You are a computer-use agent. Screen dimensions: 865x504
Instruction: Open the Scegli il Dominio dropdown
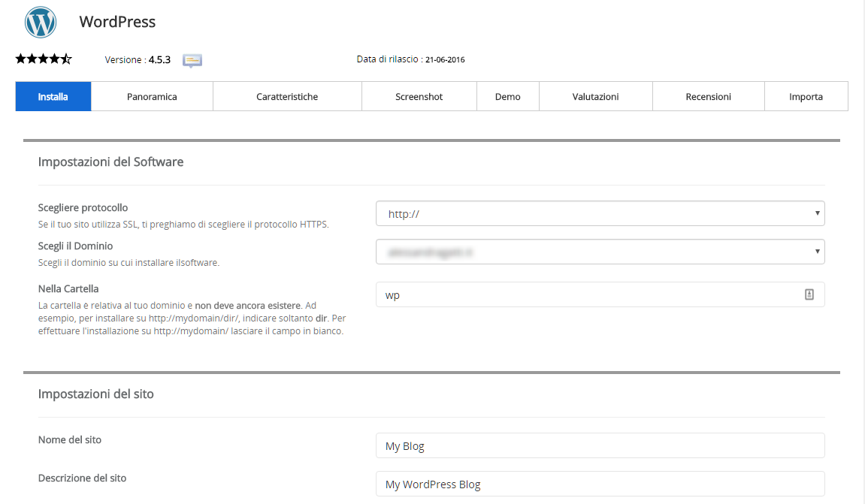coord(600,252)
